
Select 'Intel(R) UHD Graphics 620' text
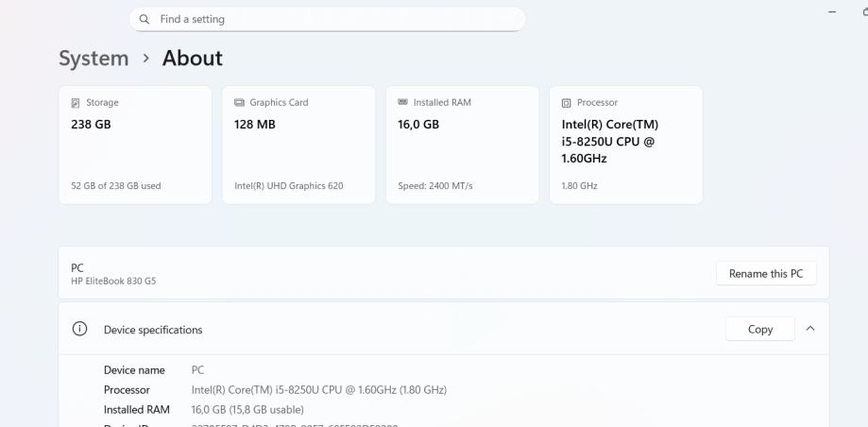pos(289,186)
